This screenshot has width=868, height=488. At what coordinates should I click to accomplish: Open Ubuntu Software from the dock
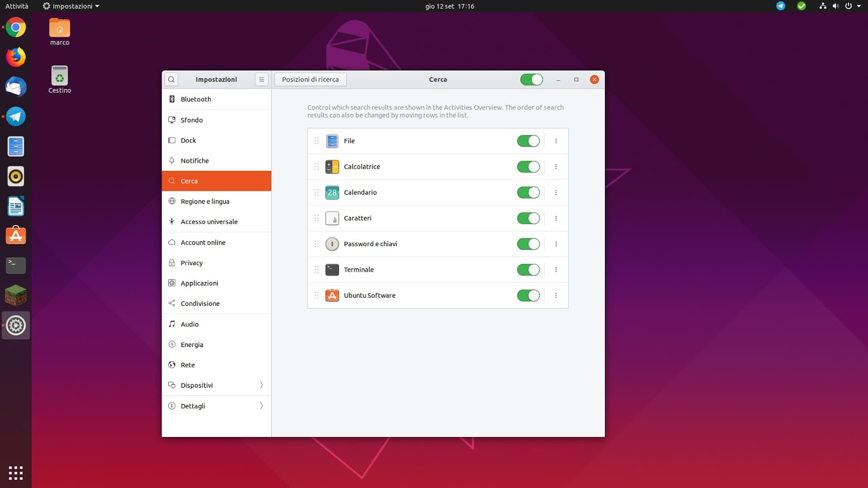[x=16, y=236]
